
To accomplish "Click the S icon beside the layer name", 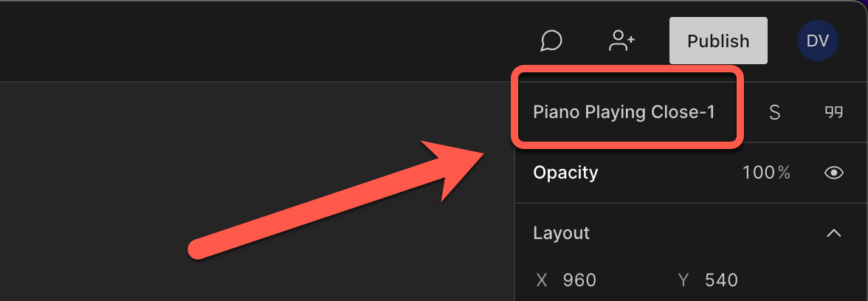I will point(774,112).
